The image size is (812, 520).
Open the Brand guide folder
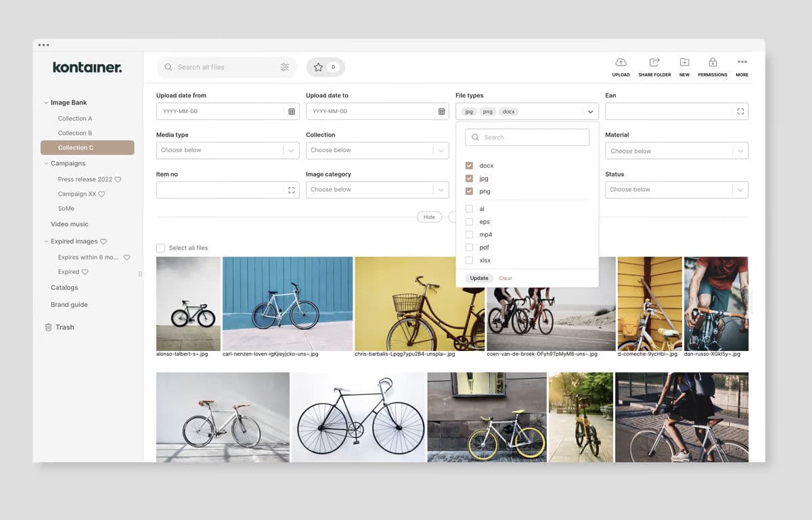pos(69,305)
